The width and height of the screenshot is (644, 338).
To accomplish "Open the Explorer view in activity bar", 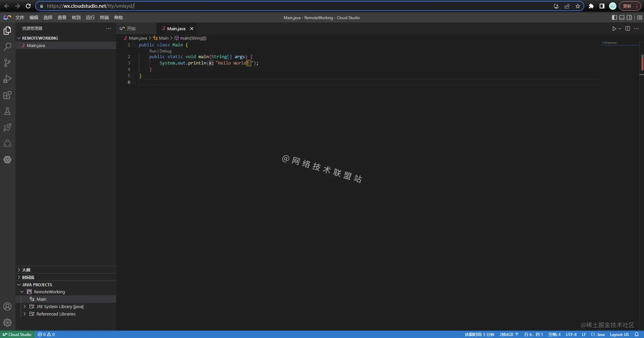I will (7, 31).
